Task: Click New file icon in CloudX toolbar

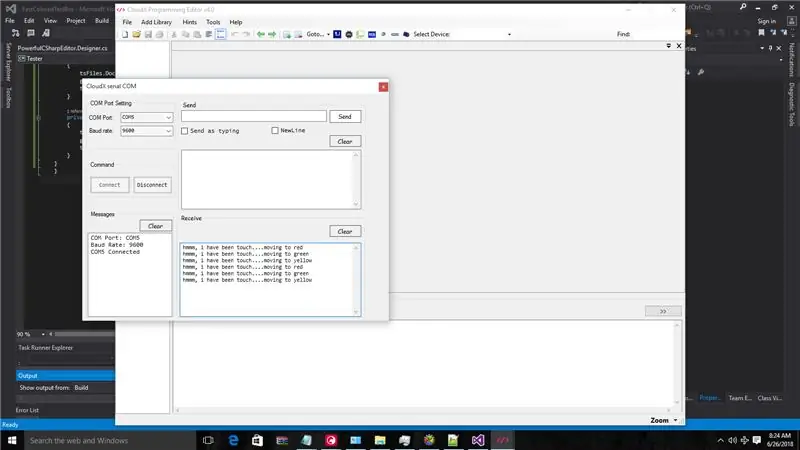Action: click(125, 34)
